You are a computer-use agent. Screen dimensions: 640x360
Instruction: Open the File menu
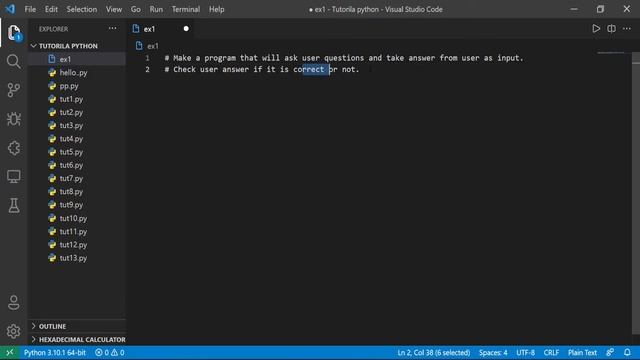coord(30,9)
